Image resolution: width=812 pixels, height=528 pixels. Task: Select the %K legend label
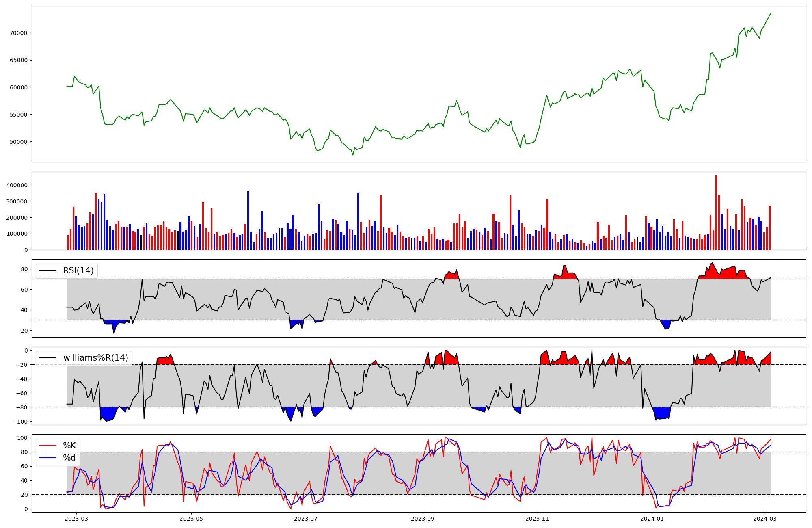[69, 446]
